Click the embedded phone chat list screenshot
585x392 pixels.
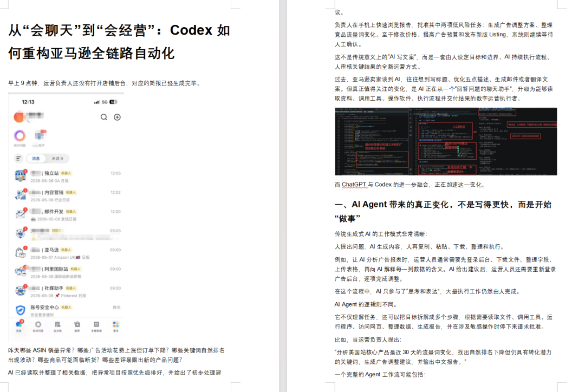point(66,217)
